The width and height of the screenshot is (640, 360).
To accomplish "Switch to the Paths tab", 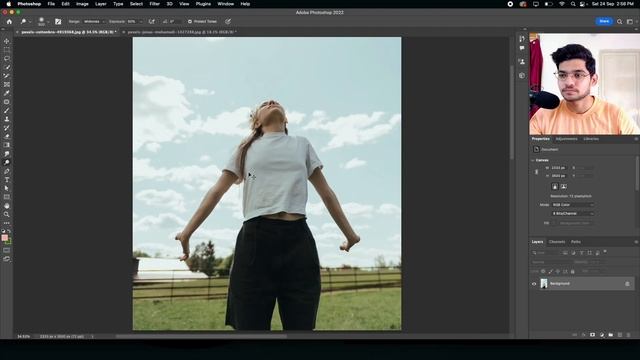I will [x=576, y=242].
